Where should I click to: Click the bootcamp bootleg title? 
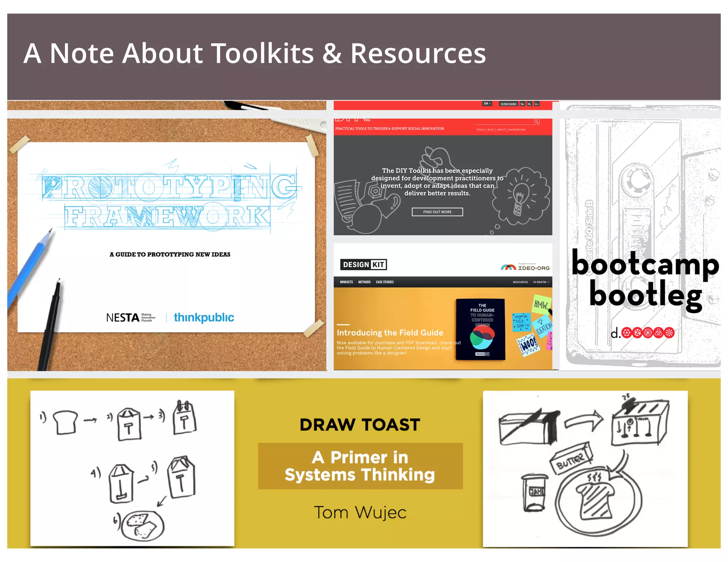click(645, 281)
